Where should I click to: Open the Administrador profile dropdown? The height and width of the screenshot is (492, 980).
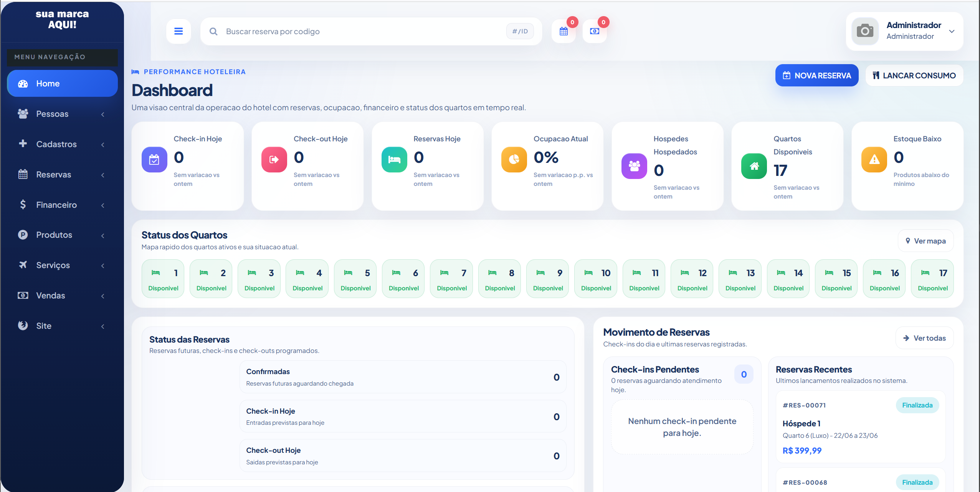pyautogui.click(x=904, y=31)
